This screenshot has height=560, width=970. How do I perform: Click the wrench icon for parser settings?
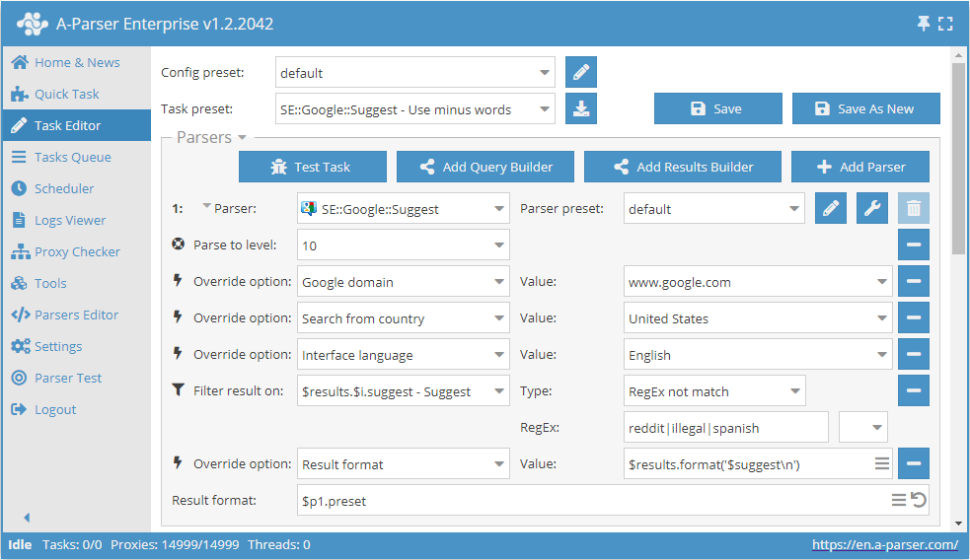click(872, 209)
